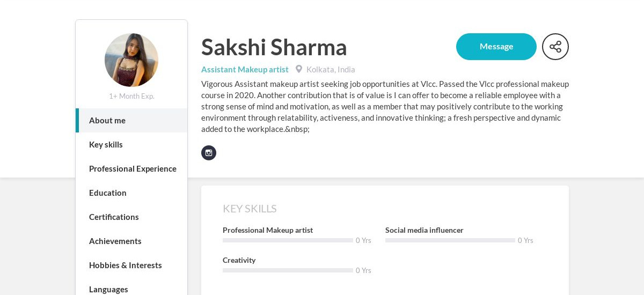
Task: Show the Languages section
Action: [131, 289]
